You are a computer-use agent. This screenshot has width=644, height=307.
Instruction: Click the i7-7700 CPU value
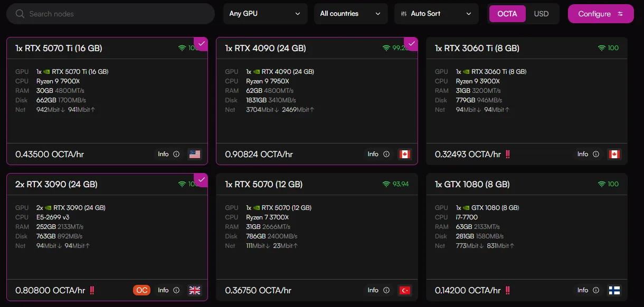coord(467,217)
